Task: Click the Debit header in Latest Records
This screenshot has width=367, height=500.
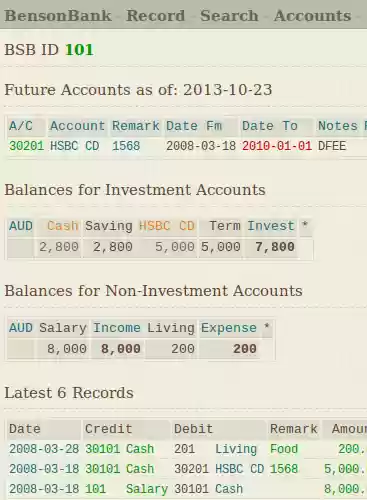Action: click(x=194, y=429)
